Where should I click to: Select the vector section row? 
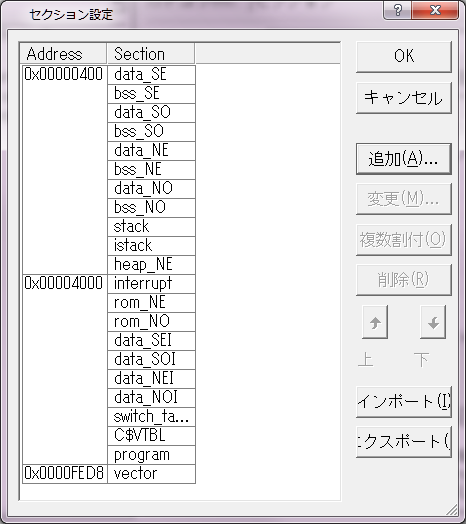[151, 474]
